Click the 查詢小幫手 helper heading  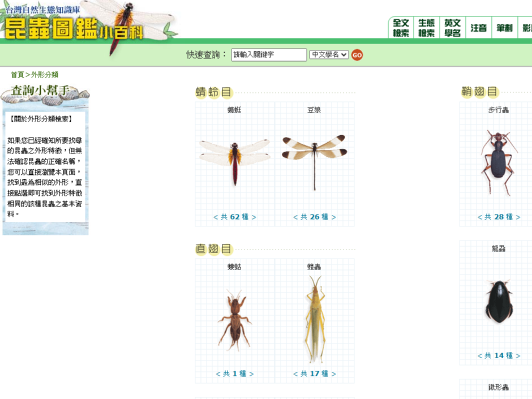point(40,91)
